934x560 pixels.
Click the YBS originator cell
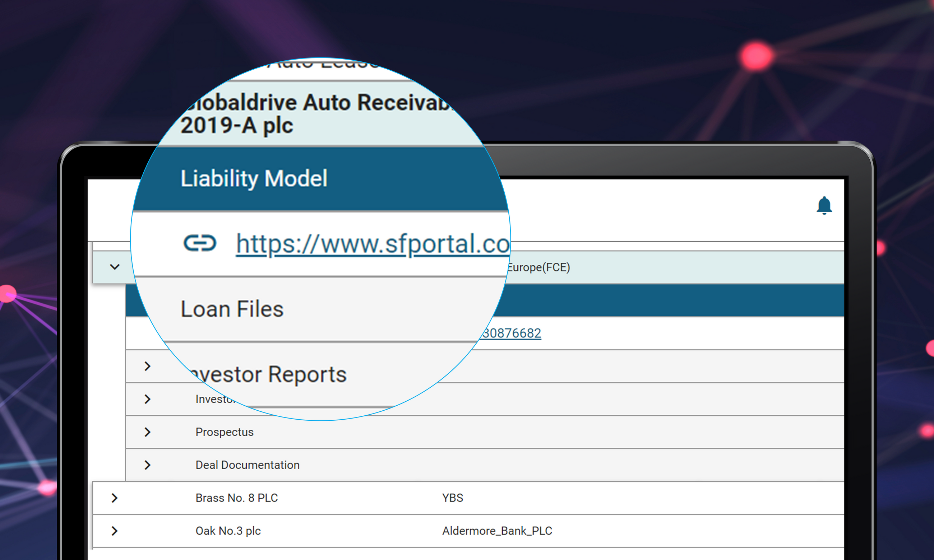pyautogui.click(x=452, y=498)
